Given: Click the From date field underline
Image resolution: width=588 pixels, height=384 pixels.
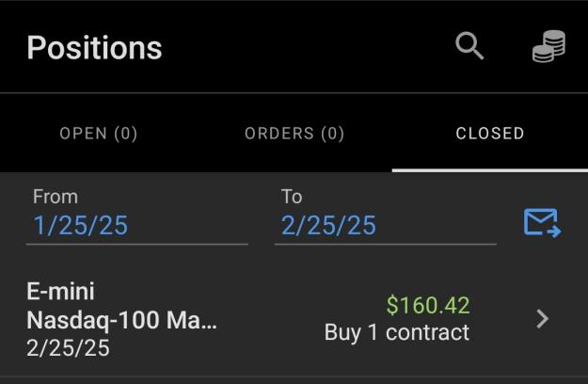Looking at the screenshot, I should (136, 244).
